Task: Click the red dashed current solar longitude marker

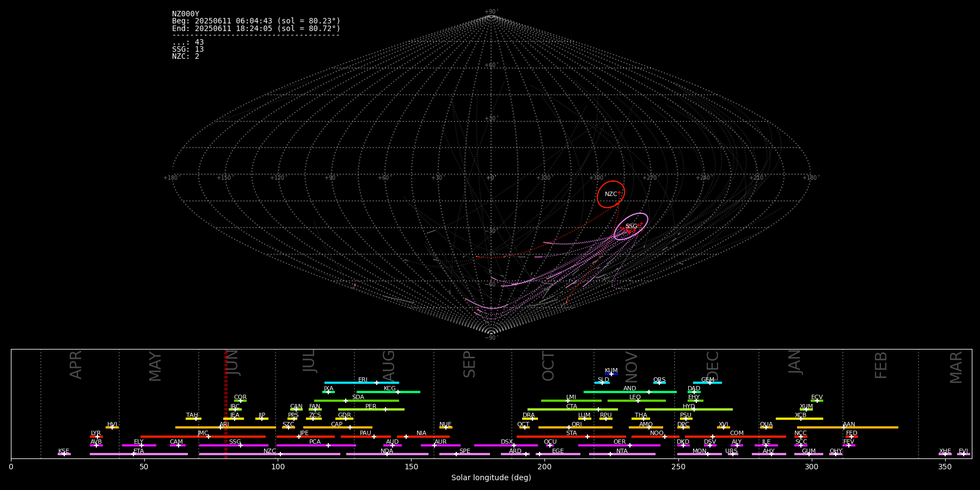Action: (x=226, y=403)
